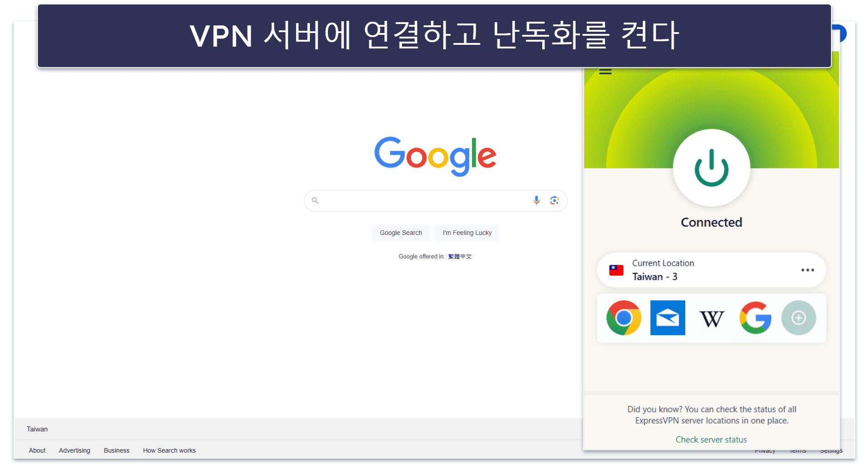Click the I'm Feeling Lucky button

pyautogui.click(x=467, y=233)
